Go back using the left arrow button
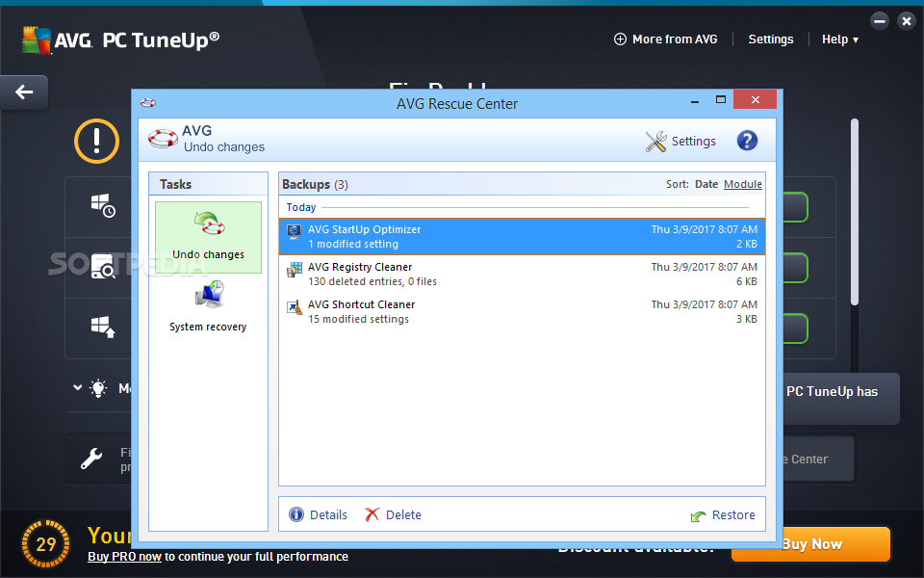This screenshot has height=578, width=924. point(24,92)
